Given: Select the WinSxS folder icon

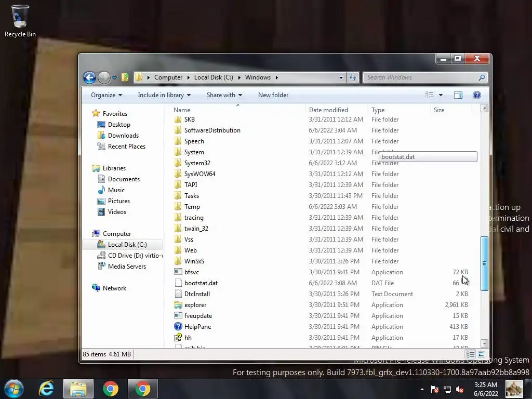Looking at the screenshot, I should (x=178, y=261).
